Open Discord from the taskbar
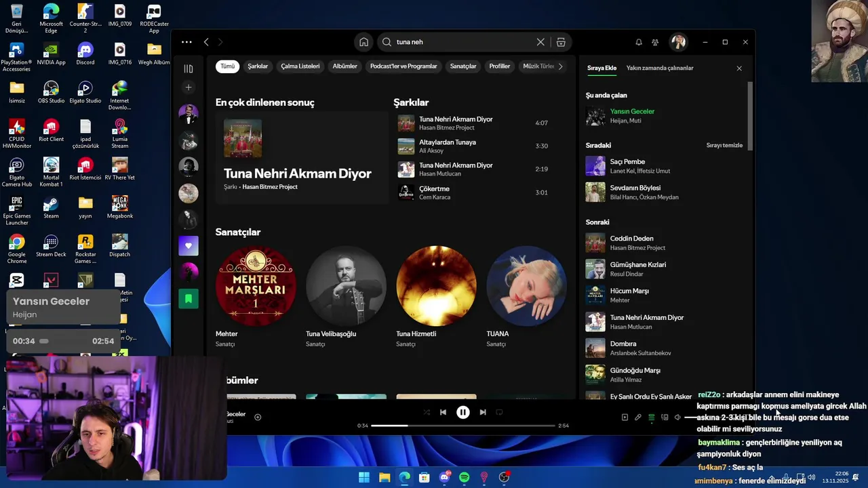Screen dimensions: 868x488 pyautogui.click(x=444, y=477)
